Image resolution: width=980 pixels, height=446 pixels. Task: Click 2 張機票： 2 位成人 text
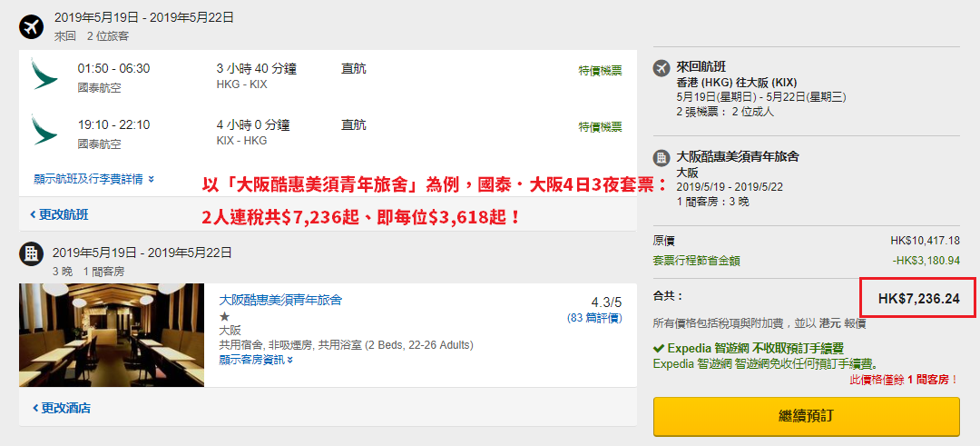(725, 112)
